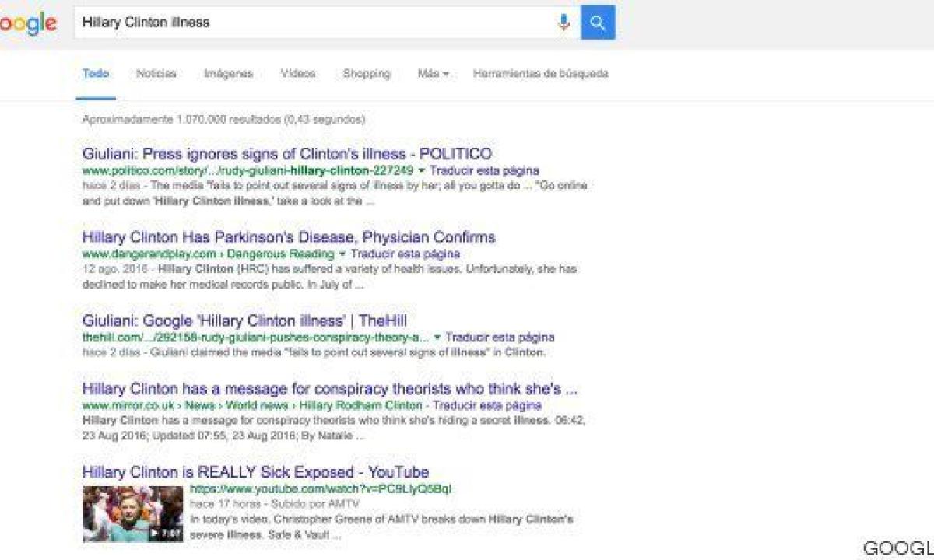This screenshot has height=560, width=934.
Task: Click TheHill snippet 'Giuliani claimed the media'
Action: coord(314,352)
